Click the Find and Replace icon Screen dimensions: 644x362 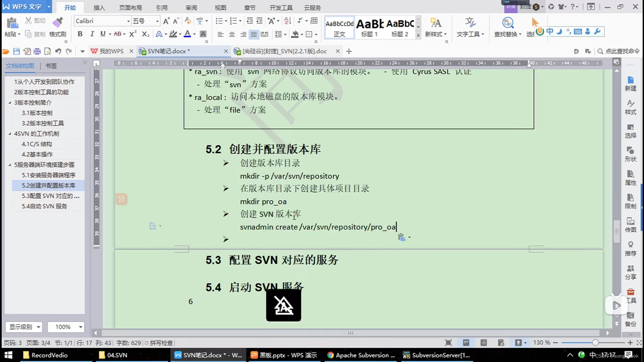tap(507, 23)
